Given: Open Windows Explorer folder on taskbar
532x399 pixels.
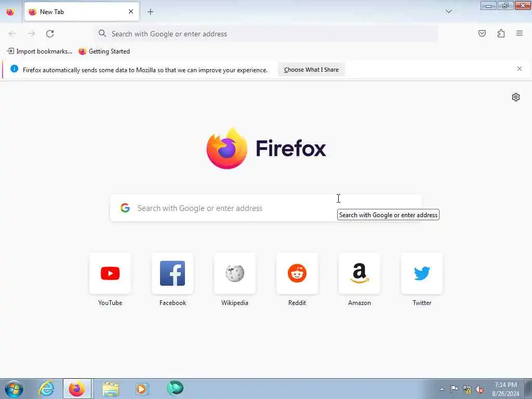Looking at the screenshot, I should click(111, 389).
